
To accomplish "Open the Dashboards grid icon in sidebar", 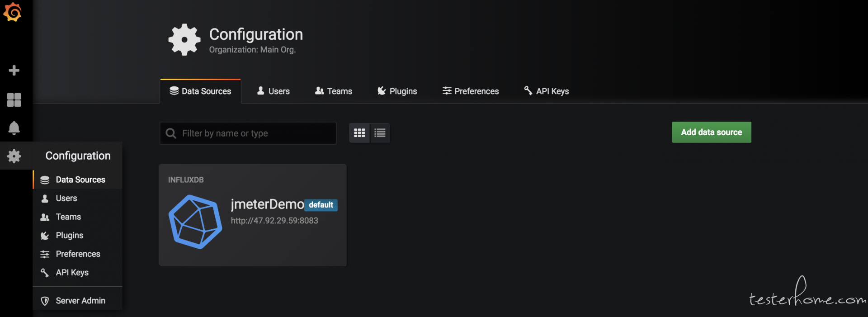I will click(x=14, y=100).
